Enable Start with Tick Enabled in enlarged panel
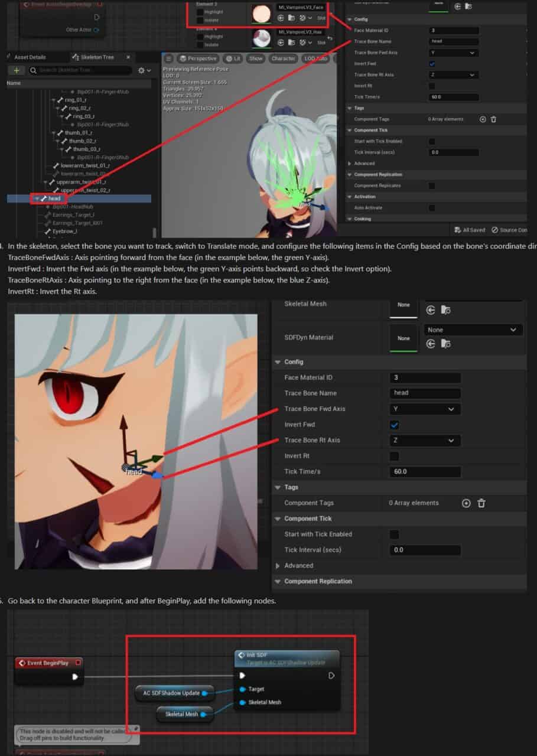537x756 pixels. [395, 535]
